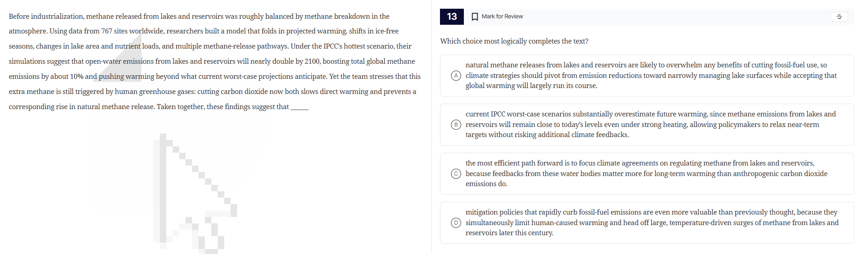Click the passage's opening words 'Before industrialization'
868x254 pixels.
(x=46, y=17)
